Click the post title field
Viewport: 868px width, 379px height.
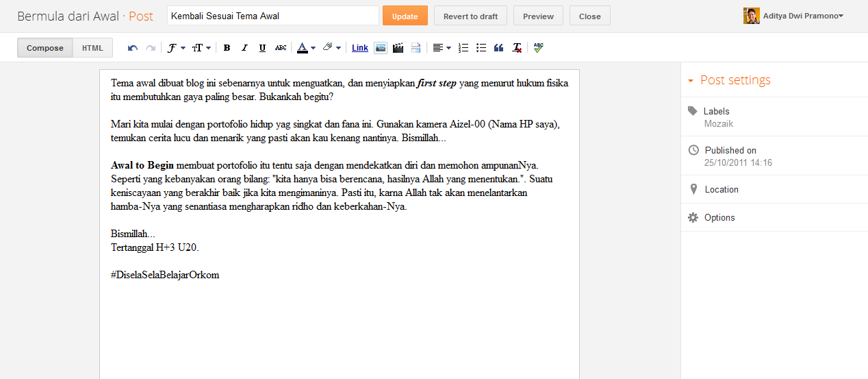pyautogui.click(x=273, y=16)
